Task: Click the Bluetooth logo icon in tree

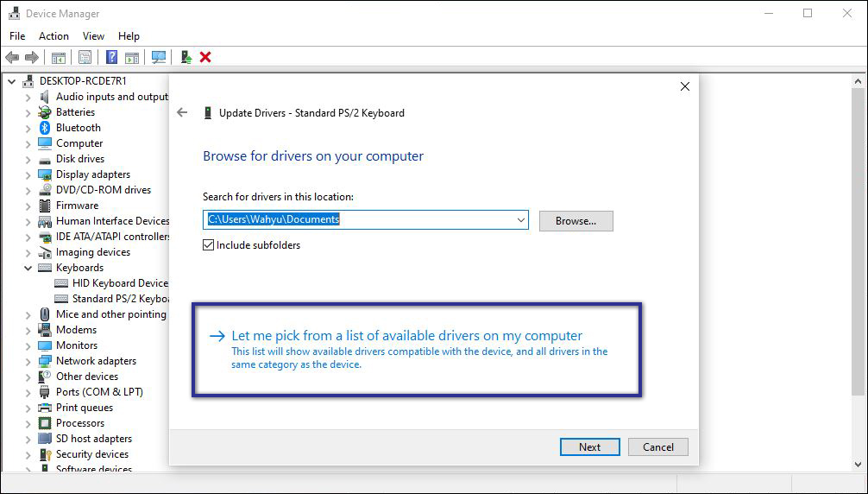Action: pyautogui.click(x=45, y=128)
